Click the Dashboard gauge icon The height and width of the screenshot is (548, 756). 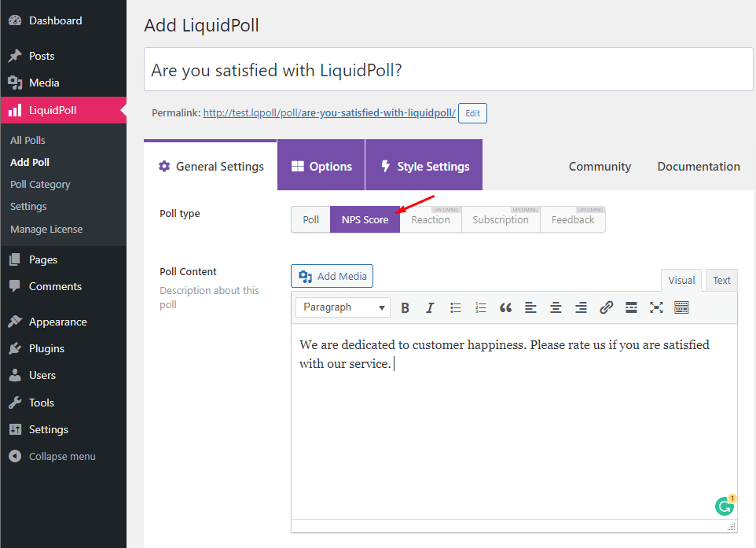(15, 20)
